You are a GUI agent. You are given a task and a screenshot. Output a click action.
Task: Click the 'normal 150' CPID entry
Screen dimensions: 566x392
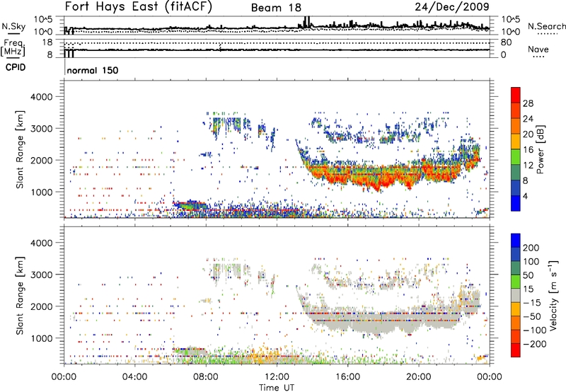coord(93,70)
